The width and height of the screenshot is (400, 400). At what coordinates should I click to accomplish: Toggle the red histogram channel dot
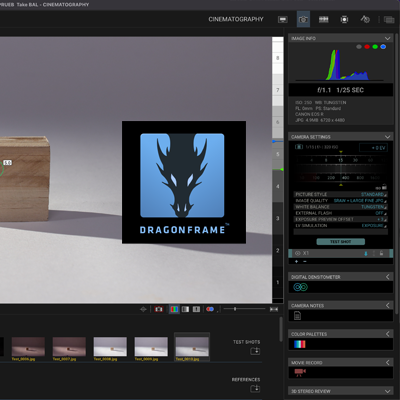tap(367, 47)
